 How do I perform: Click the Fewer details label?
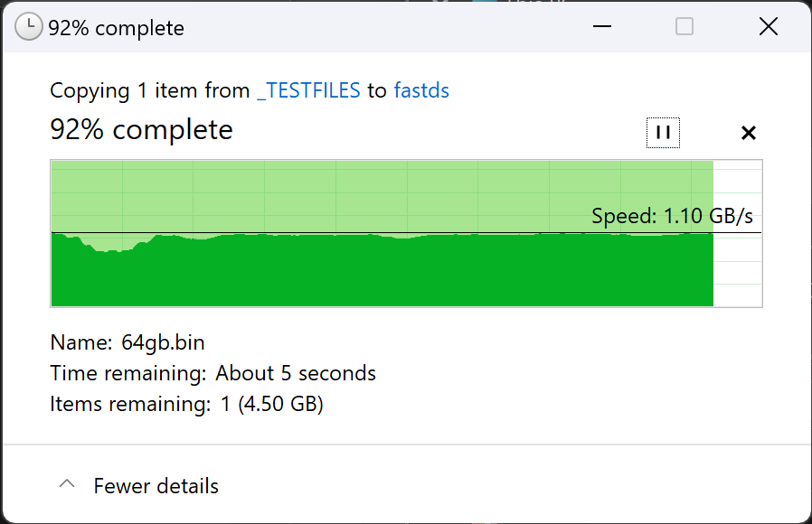156,486
